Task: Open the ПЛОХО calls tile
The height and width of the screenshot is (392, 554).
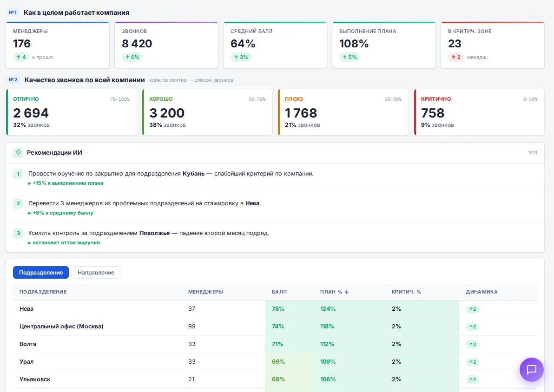Action: (x=343, y=112)
